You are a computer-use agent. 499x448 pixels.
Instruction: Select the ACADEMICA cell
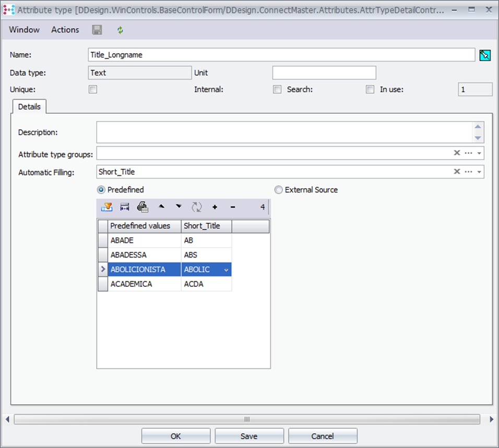coord(144,284)
